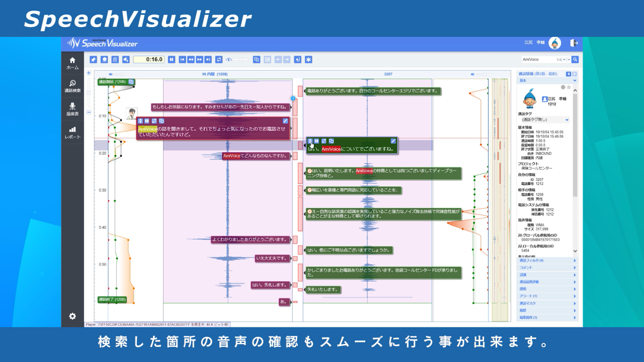Open the 通話タグ dropdown
This screenshot has height=362, width=644.
coord(545,120)
